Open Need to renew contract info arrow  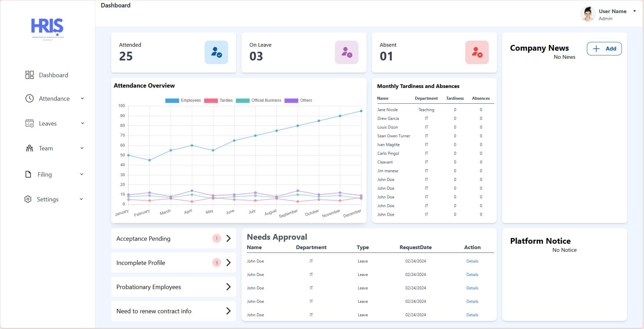pyautogui.click(x=228, y=311)
